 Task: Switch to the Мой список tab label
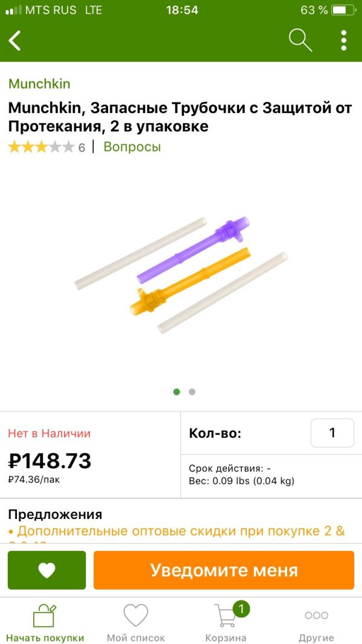click(x=136, y=638)
